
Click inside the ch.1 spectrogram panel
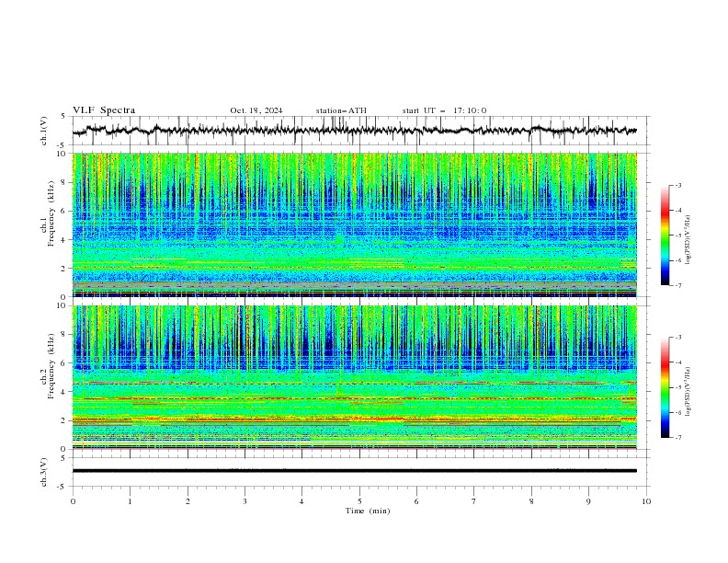point(355,224)
